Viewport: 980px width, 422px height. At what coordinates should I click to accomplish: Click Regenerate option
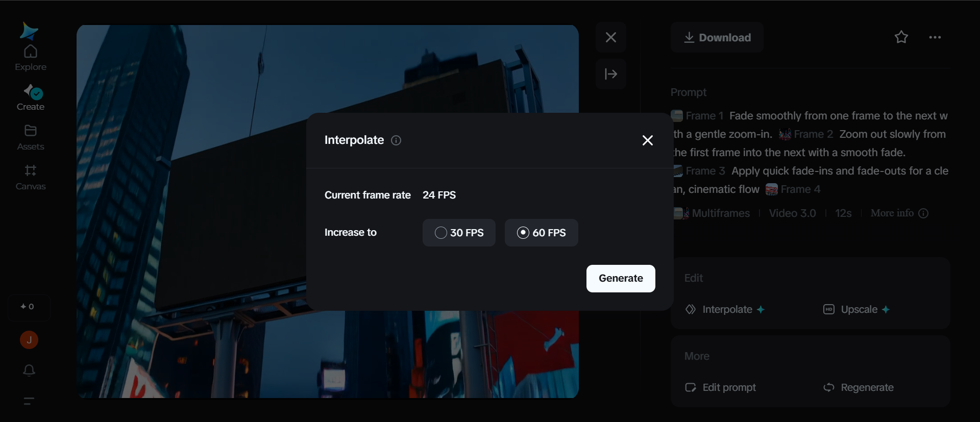[x=859, y=388]
